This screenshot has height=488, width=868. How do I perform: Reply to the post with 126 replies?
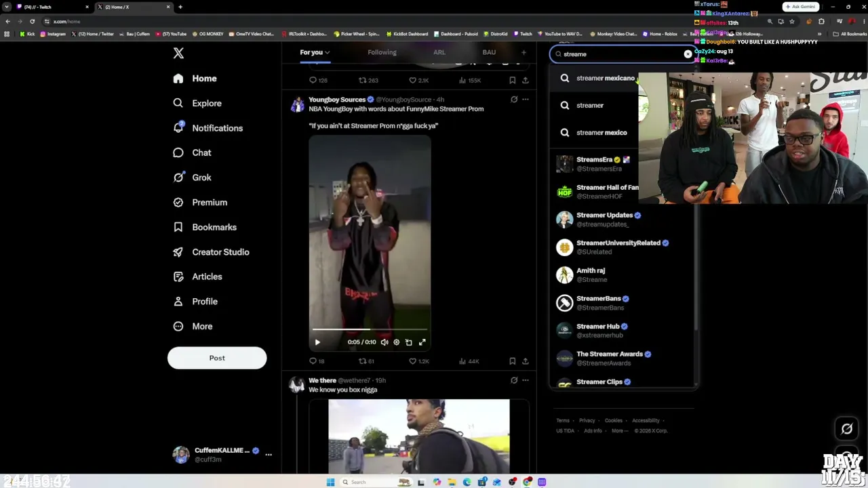pyautogui.click(x=318, y=81)
